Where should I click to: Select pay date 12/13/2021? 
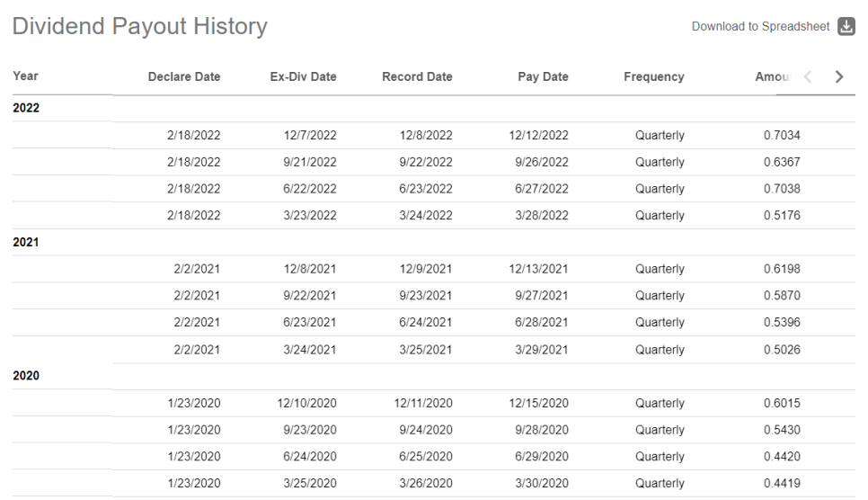[x=538, y=269]
